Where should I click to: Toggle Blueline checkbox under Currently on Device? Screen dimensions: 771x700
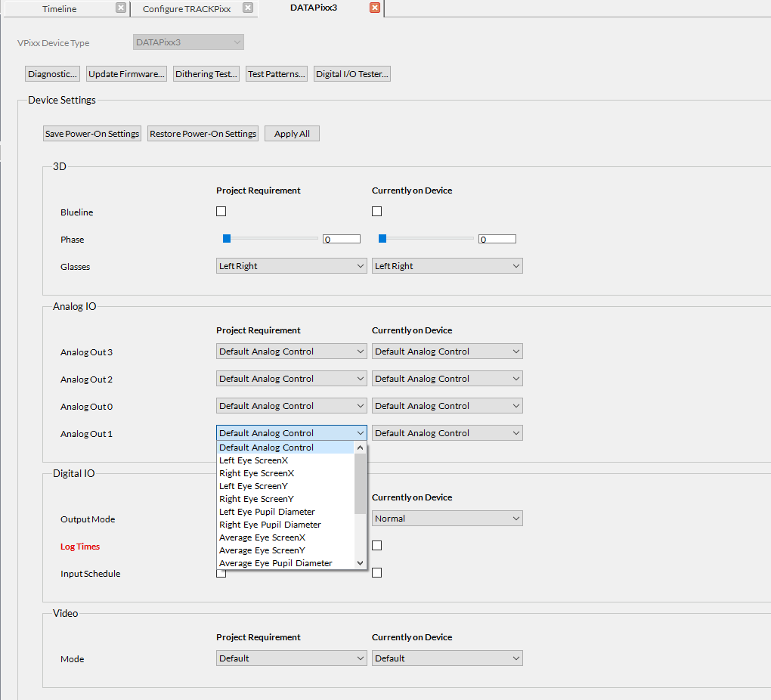(x=377, y=212)
